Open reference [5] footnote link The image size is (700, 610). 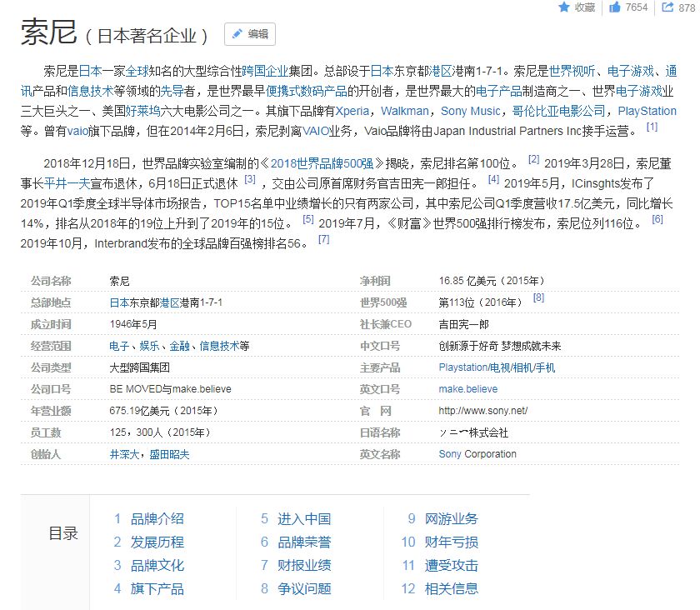[308, 219]
